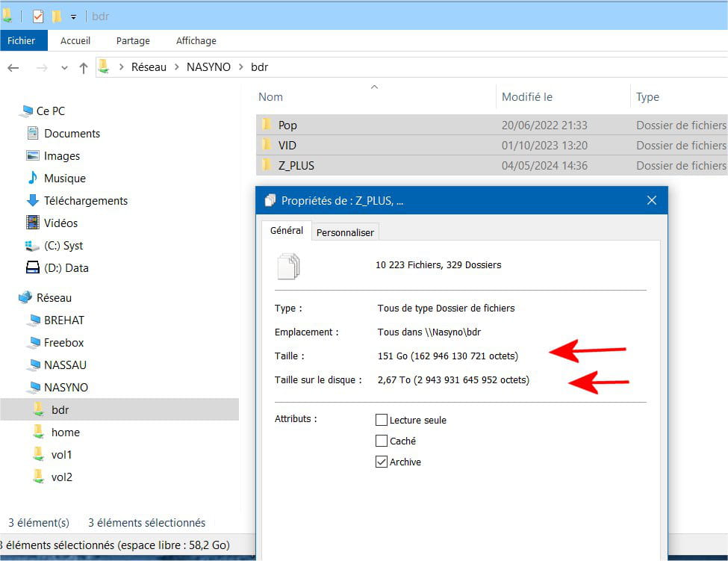The width and height of the screenshot is (728, 561).
Task: Click the Musique note icon in navigation pane
Action: tap(33, 177)
